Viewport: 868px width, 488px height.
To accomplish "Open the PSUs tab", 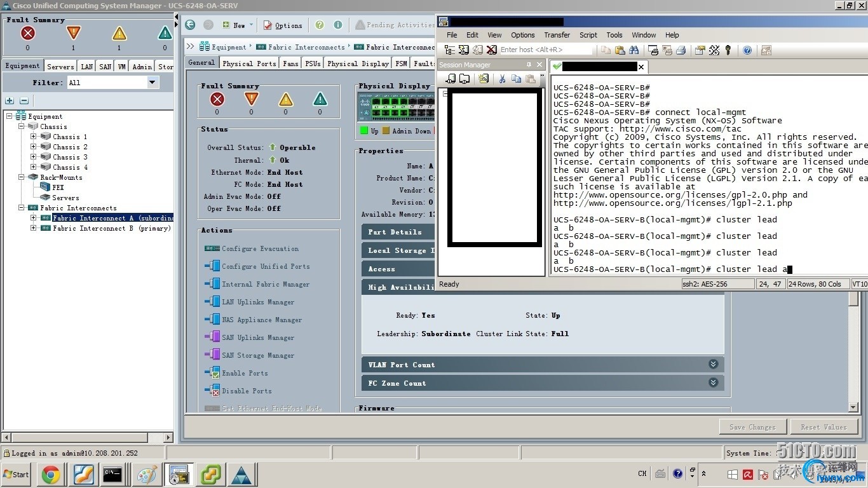I will [x=312, y=63].
